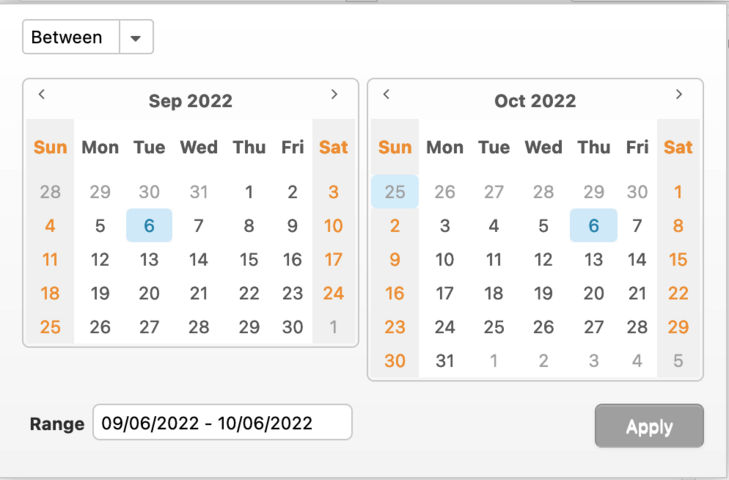This screenshot has height=480, width=729.
Task: Select September 1 in the left calendar
Action: click(249, 192)
